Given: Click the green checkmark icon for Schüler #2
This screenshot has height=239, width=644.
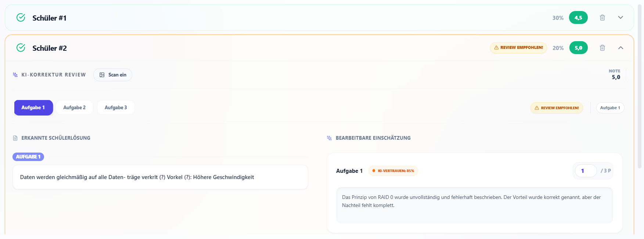Looking at the screenshot, I should pyautogui.click(x=21, y=48).
